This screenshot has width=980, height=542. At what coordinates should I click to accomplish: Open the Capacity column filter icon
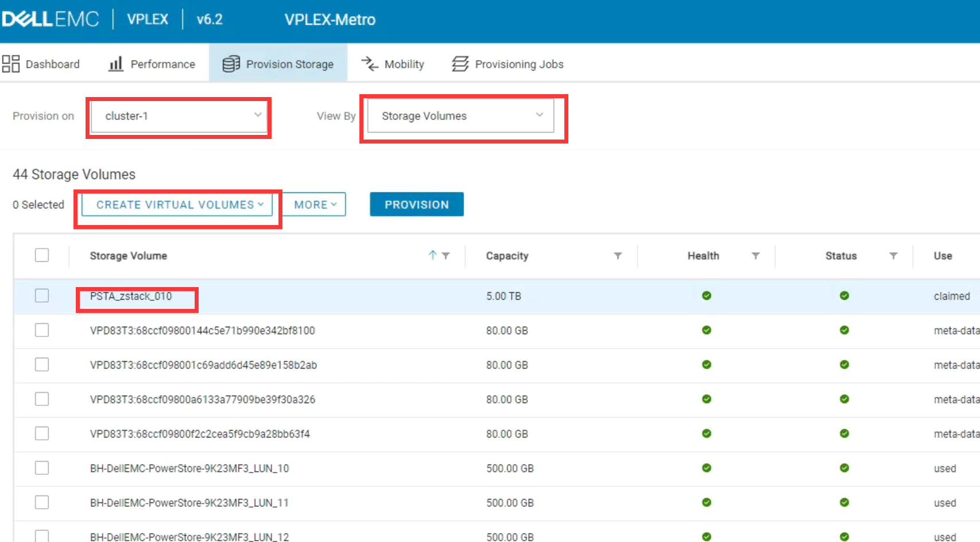pos(618,255)
